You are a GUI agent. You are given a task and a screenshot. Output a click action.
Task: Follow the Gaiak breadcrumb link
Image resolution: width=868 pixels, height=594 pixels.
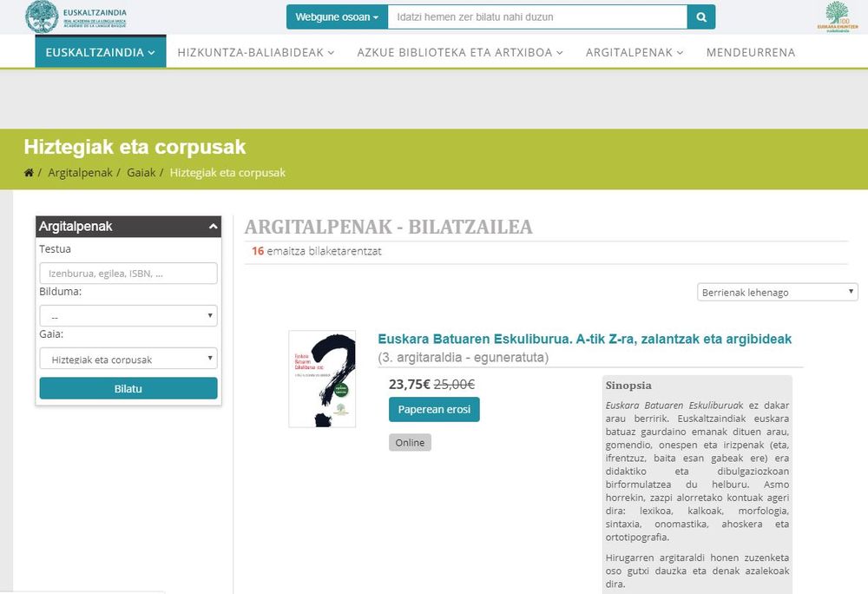pos(141,173)
